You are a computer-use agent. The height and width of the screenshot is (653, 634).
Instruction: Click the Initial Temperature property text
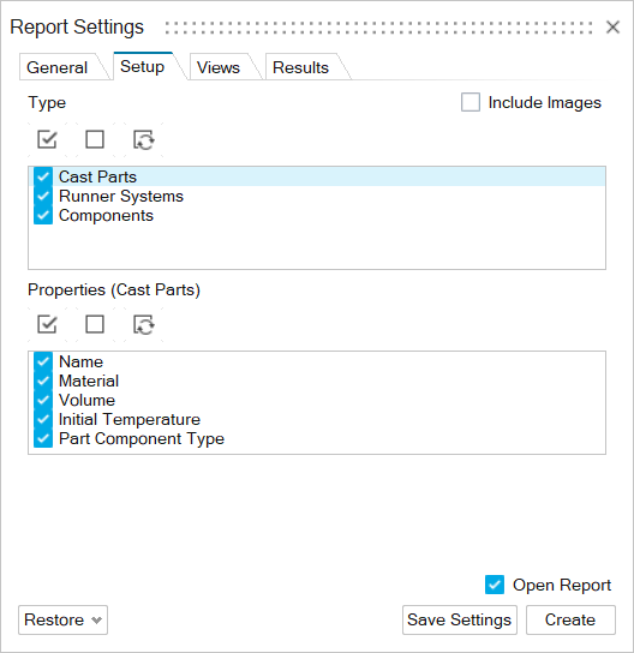pyautogui.click(x=130, y=419)
